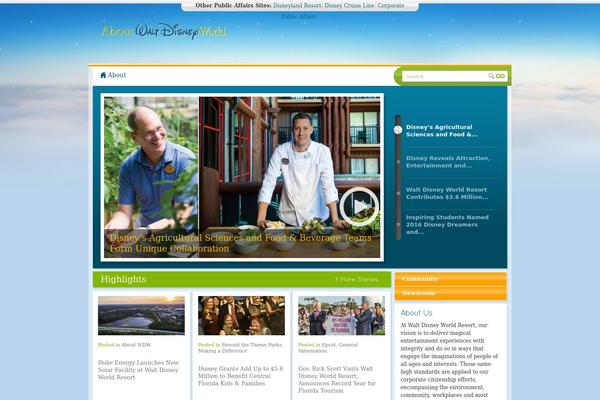Open featured headline Disney's Agricultural Sciences collaboration
Image resolution: width=600 pixels, height=400 pixels.
240,243
